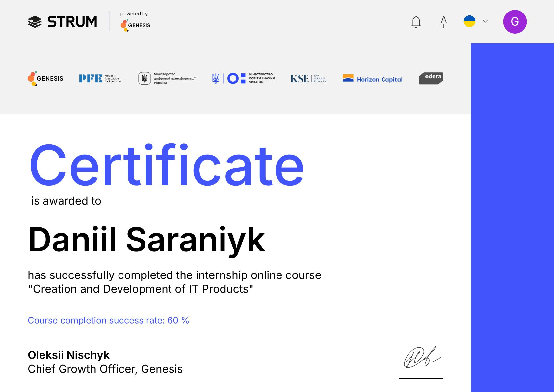Click the PFE Product IT Foundation logo

pos(100,78)
